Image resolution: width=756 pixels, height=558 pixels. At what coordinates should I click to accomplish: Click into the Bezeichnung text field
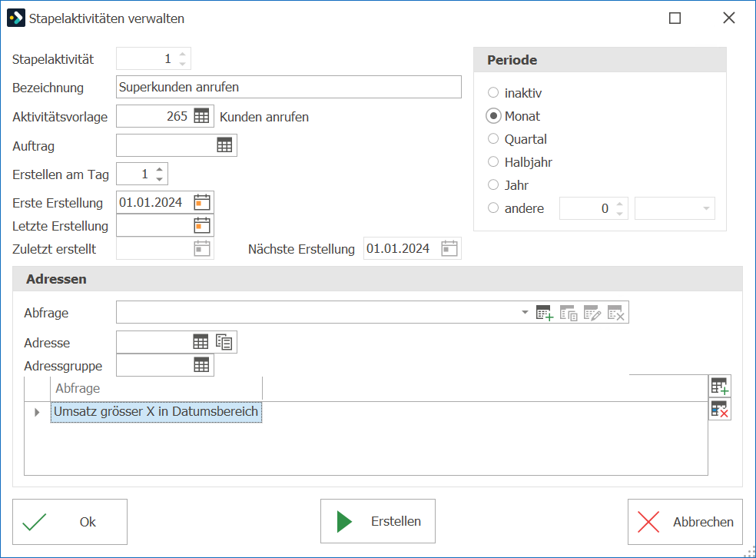[x=288, y=87]
